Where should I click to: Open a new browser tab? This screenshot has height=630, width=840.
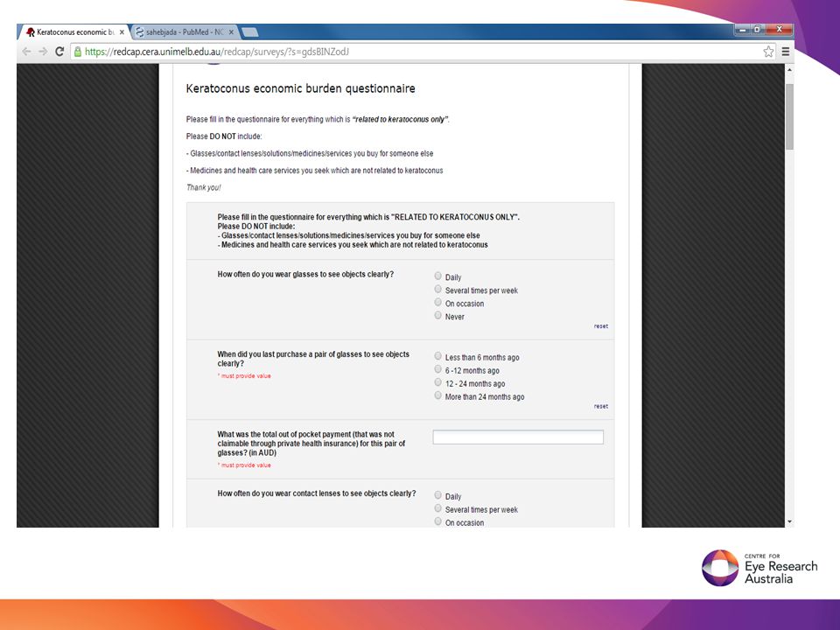tap(249, 32)
